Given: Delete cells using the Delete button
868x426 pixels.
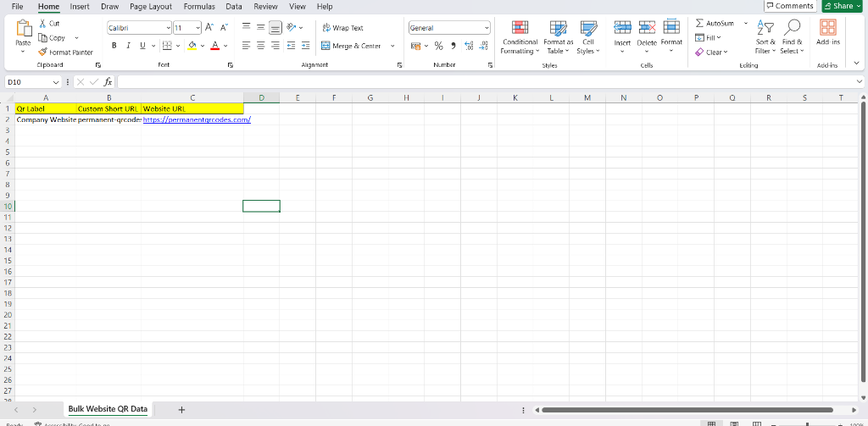Looking at the screenshot, I should (647, 36).
